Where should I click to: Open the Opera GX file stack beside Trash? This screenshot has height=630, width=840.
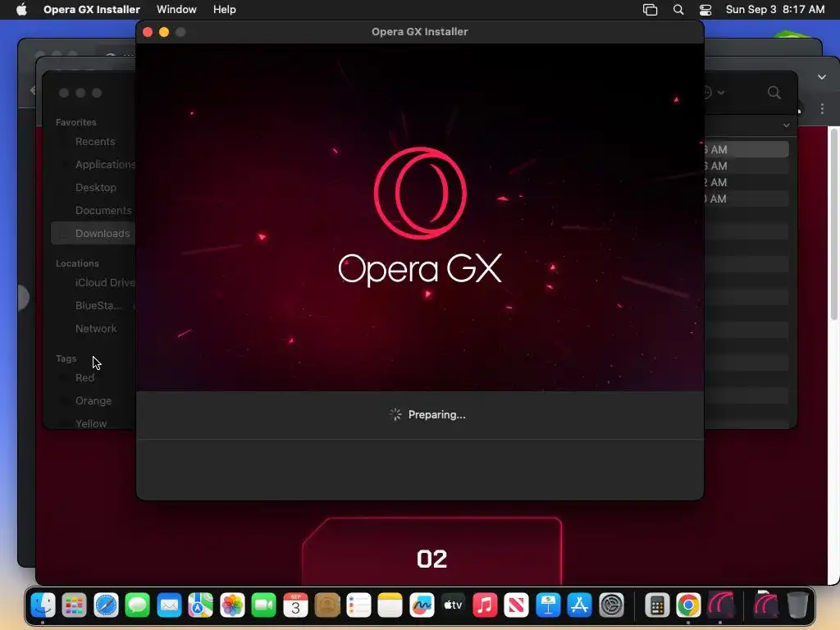tap(765, 605)
